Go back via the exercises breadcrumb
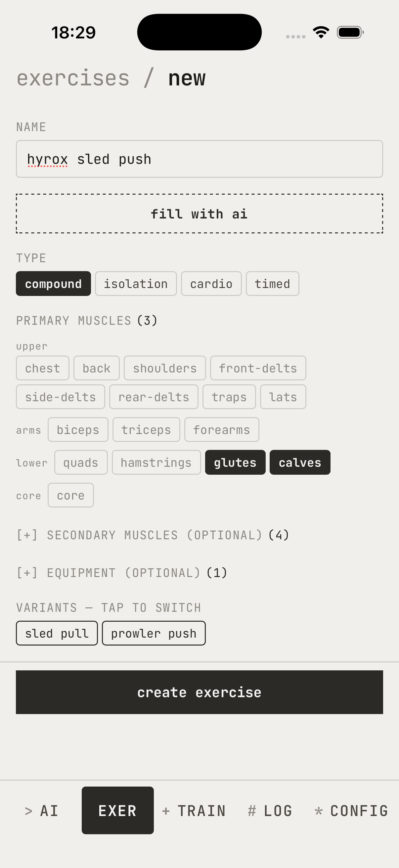The height and width of the screenshot is (868, 399). (x=73, y=78)
